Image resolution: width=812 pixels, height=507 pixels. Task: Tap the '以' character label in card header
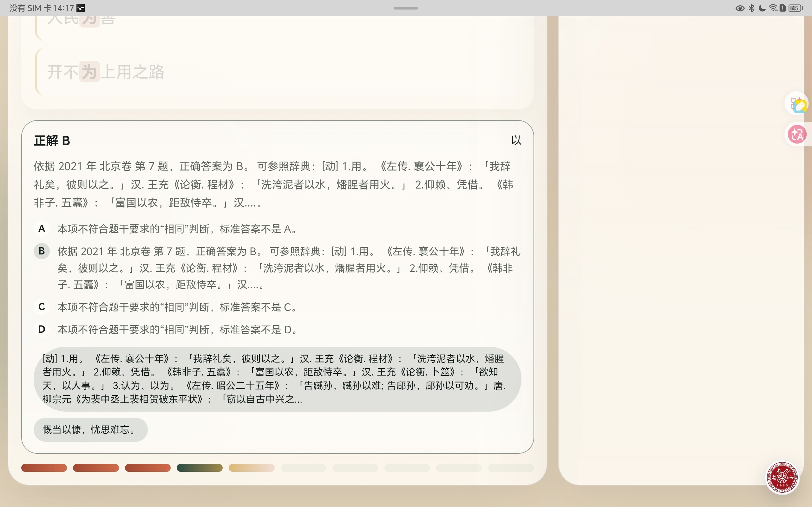tap(516, 140)
